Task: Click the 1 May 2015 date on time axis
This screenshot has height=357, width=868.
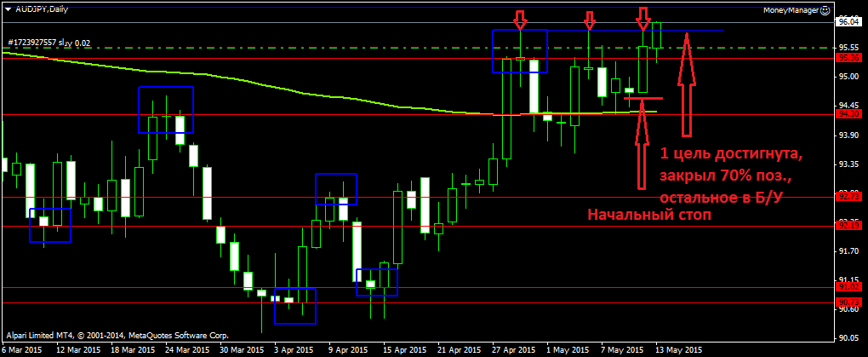Action: pos(568,350)
